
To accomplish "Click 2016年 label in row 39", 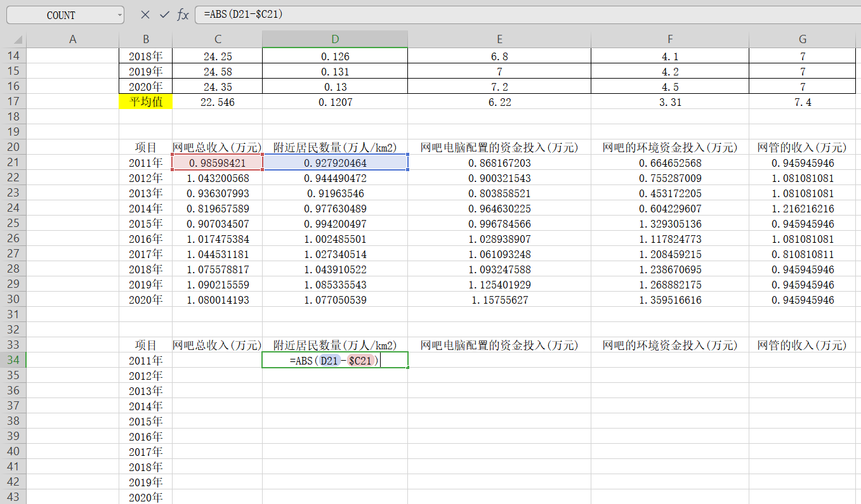I will click(x=145, y=436).
